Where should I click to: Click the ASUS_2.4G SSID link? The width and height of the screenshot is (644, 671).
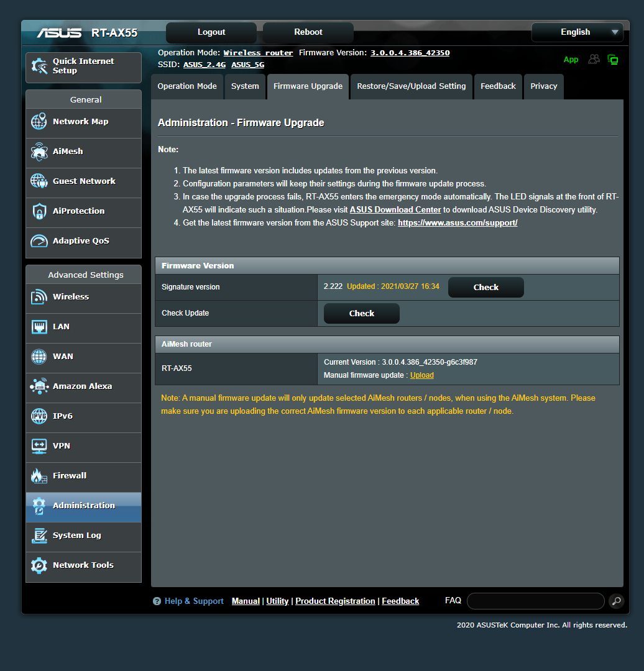[205, 65]
